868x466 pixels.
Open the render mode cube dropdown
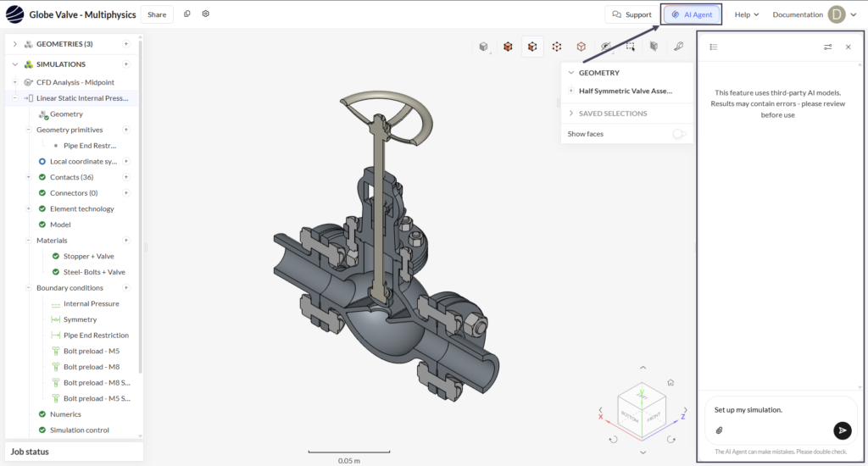tap(484, 47)
